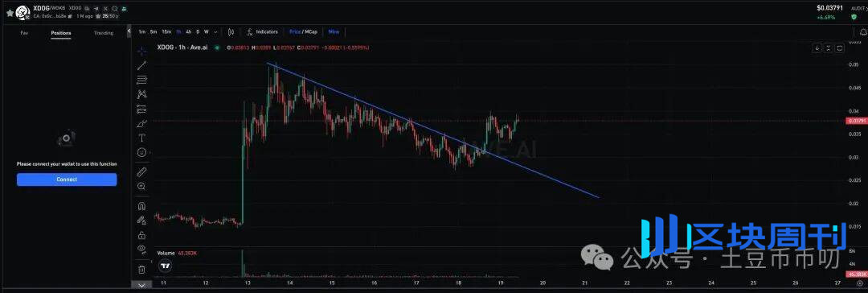Viewport: 868px width, 293px height.
Task: Click the green audit shield icon
Action: click(854, 17)
